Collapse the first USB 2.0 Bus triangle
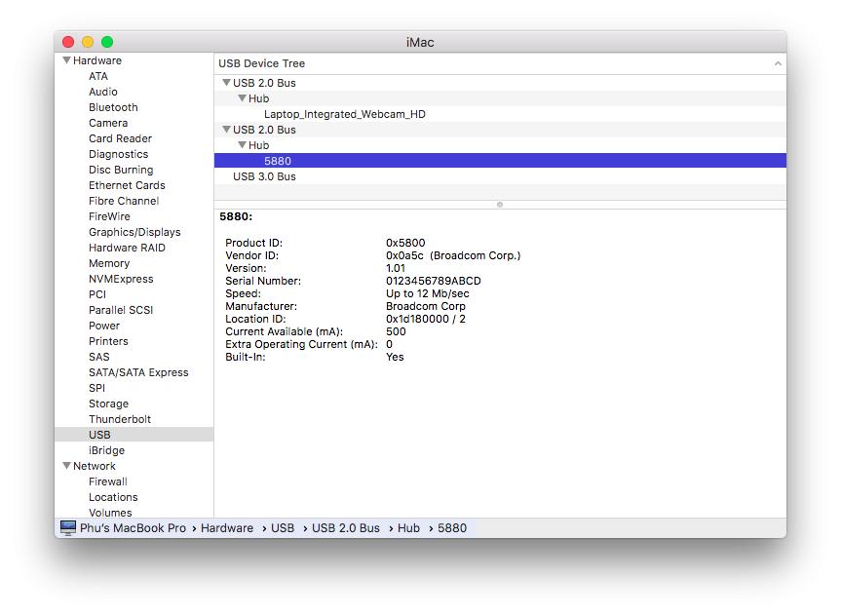 (226, 83)
